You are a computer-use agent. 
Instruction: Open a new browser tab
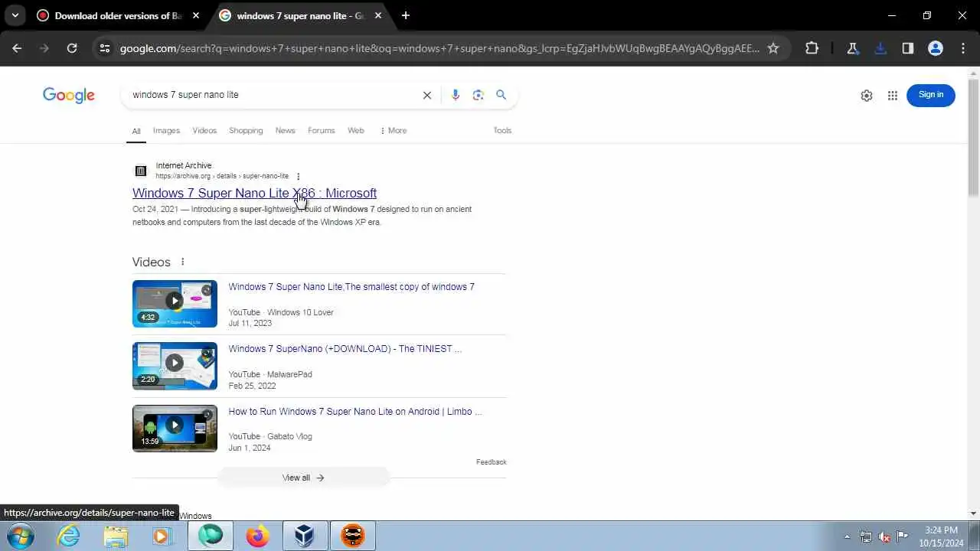point(406,15)
